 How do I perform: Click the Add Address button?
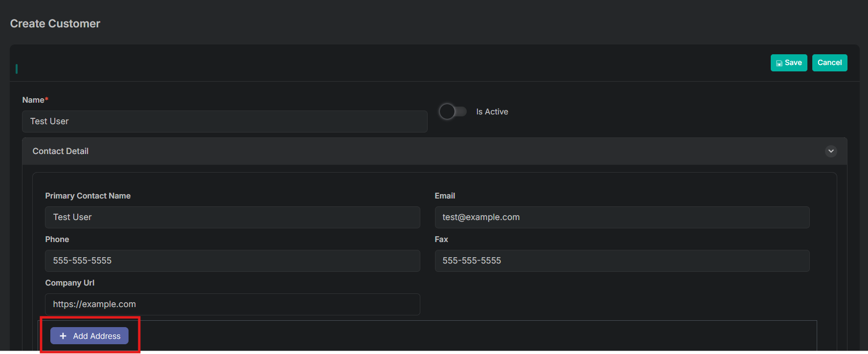pyautogui.click(x=89, y=336)
